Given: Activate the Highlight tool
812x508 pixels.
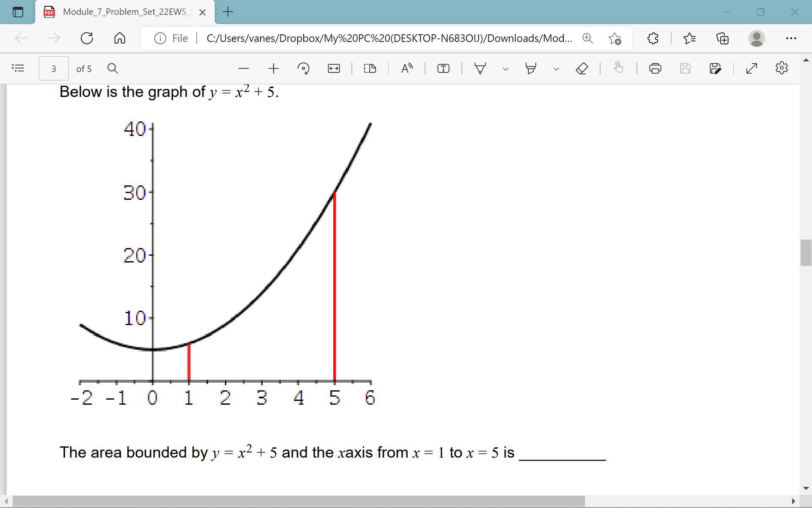Looking at the screenshot, I should pos(531,68).
